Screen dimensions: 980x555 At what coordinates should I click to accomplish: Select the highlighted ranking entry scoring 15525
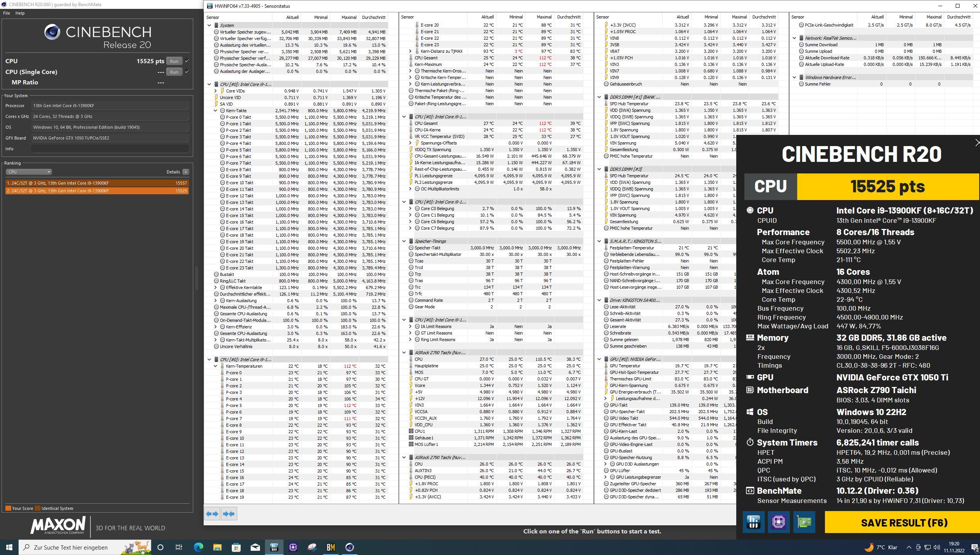click(97, 191)
